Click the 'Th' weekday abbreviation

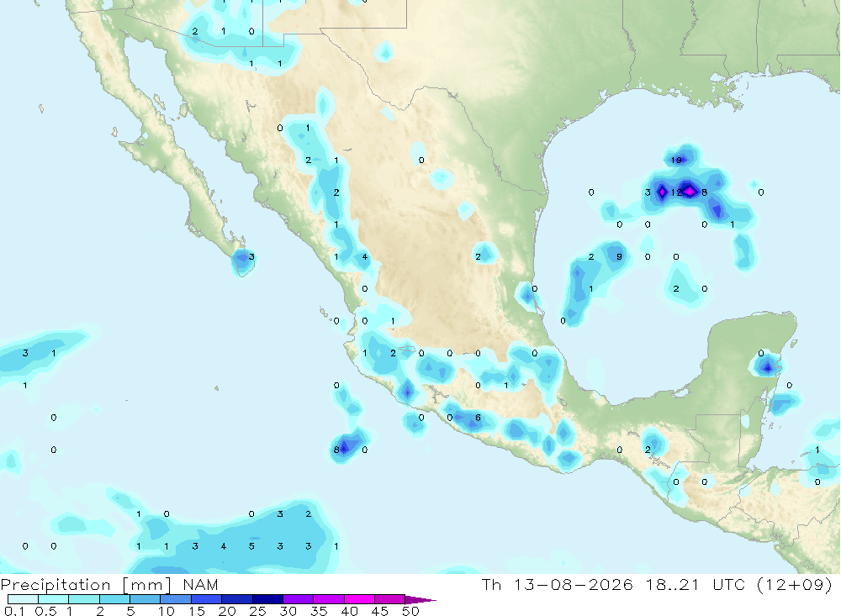(x=491, y=584)
